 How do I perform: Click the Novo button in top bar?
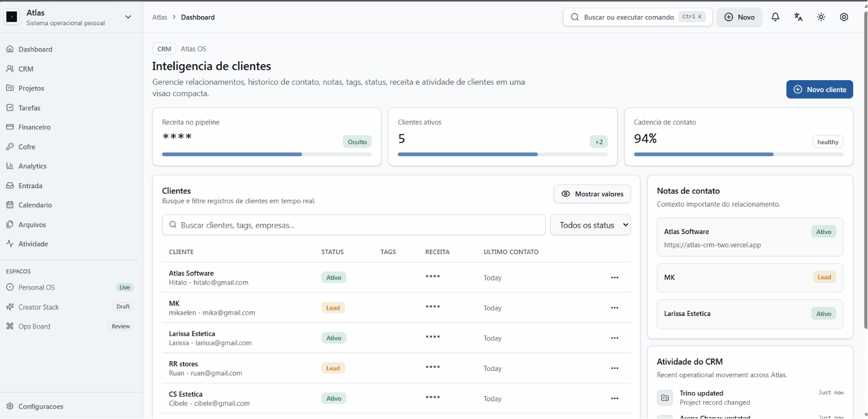pos(739,17)
